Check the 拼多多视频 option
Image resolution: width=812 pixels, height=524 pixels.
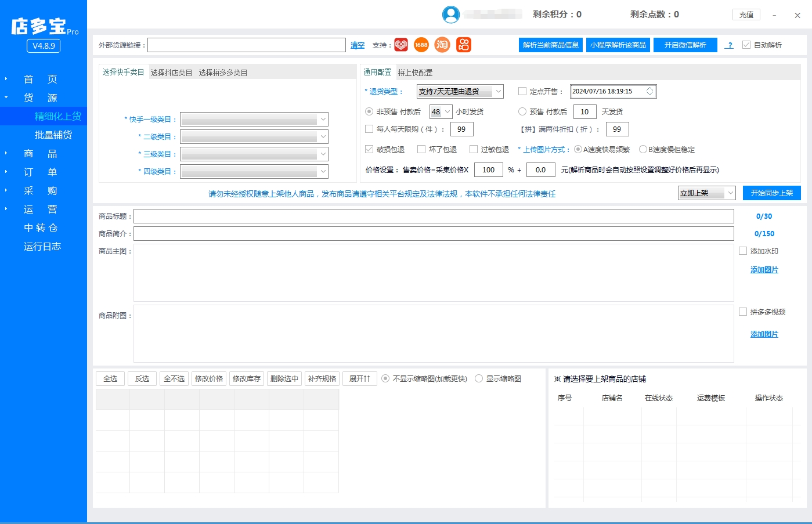click(743, 312)
